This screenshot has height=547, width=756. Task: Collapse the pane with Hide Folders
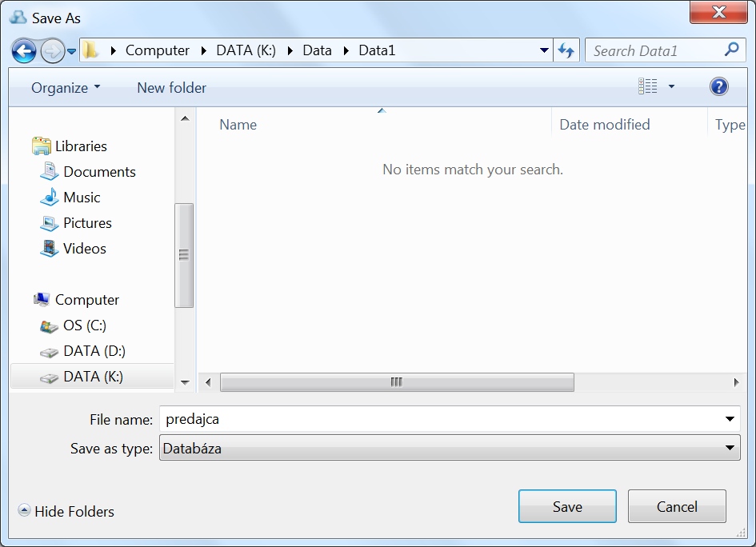click(66, 512)
